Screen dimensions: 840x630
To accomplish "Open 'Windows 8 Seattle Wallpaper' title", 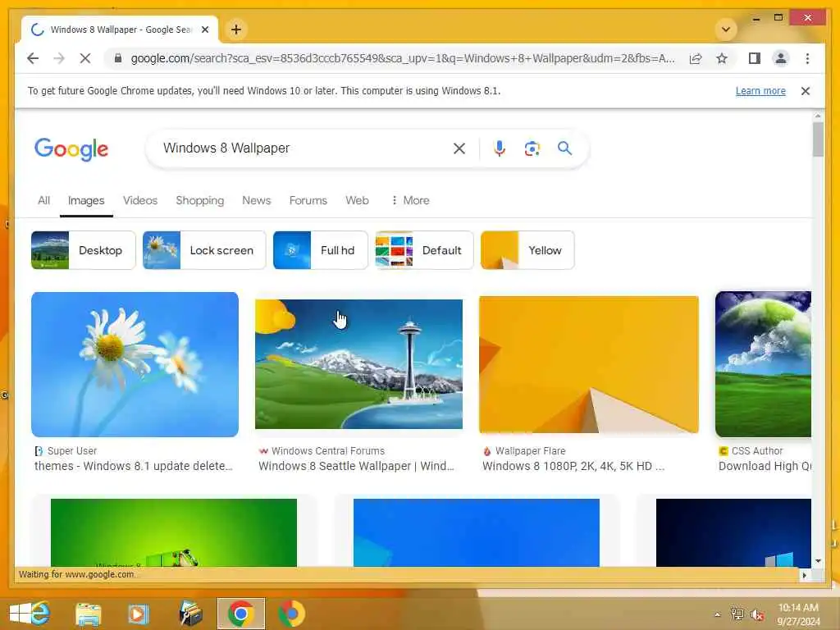I will 356,466.
